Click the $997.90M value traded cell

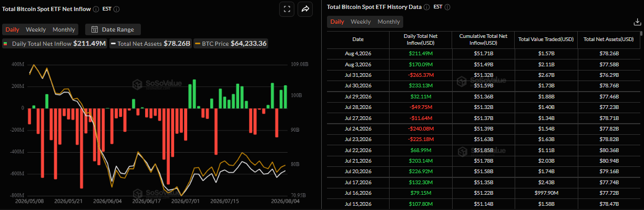[x=546, y=193]
